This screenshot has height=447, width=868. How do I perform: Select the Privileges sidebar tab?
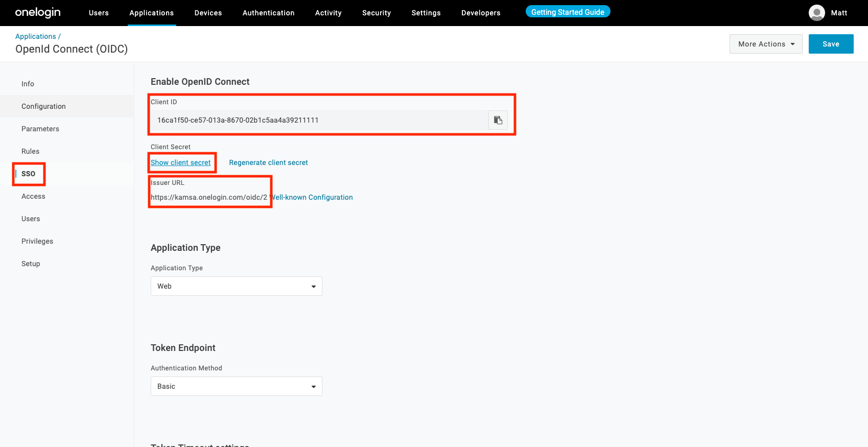point(67,241)
